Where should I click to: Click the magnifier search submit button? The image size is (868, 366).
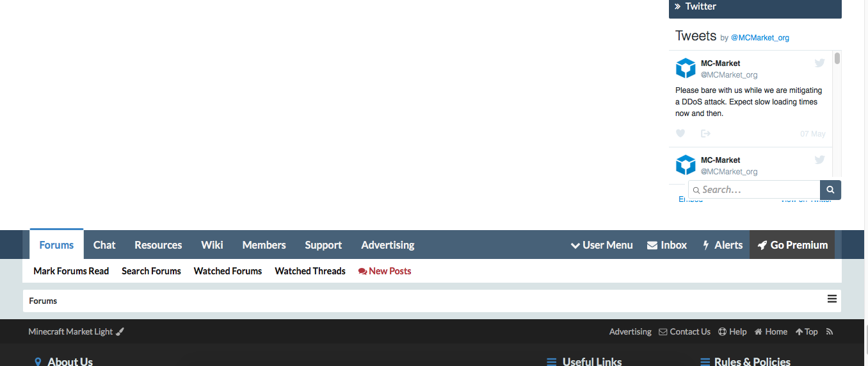pos(830,190)
